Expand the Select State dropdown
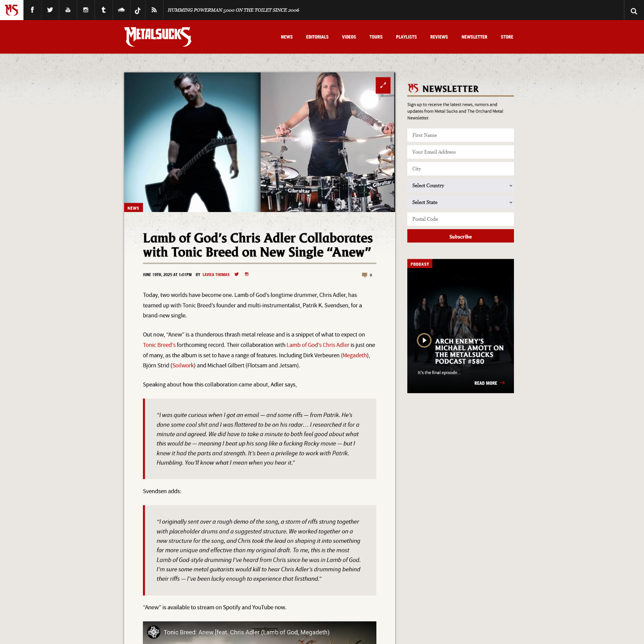This screenshot has height=644, width=644. (460, 202)
